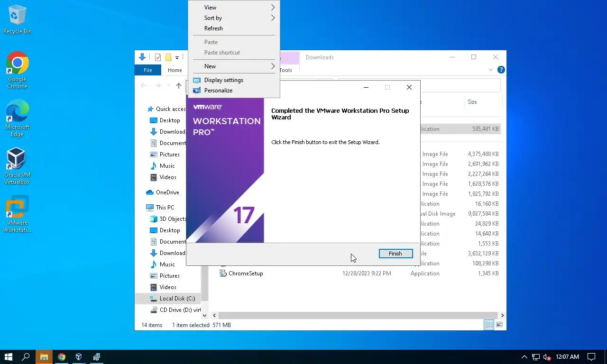Open the Recycle Bin desktop icon
This screenshot has height=364, width=607.
tap(17, 19)
